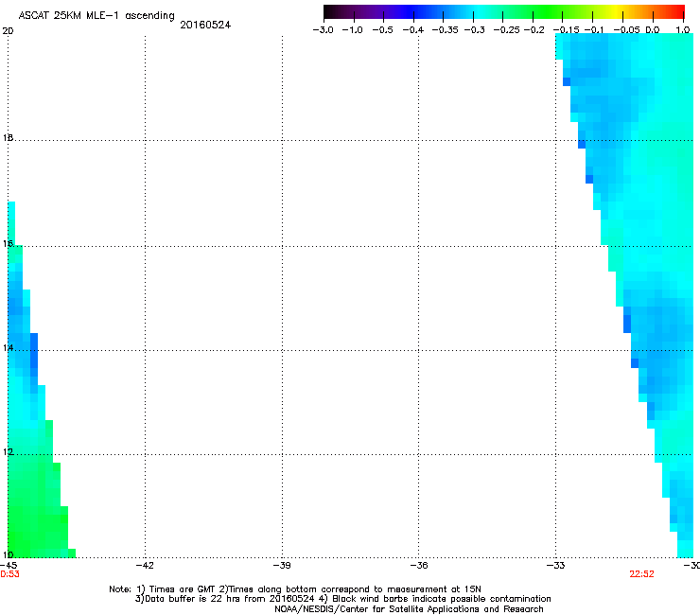The width and height of the screenshot is (700, 615).
Task: Click the color bar label '-0.5'
Action: tap(382, 30)
